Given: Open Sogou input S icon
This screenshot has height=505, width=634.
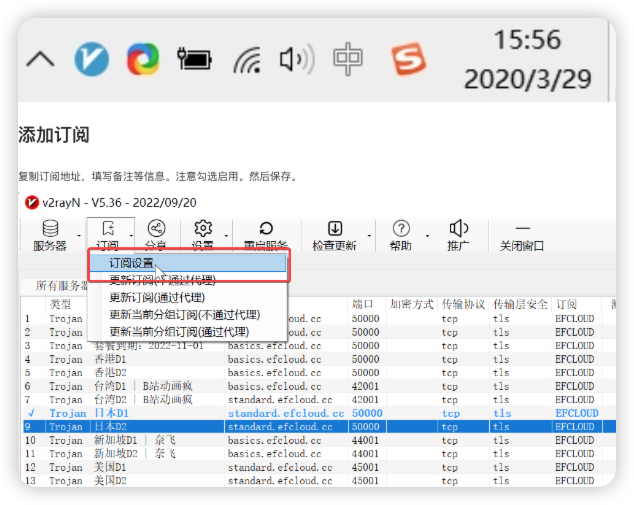Looking at the screenshot, I should 408,59.
